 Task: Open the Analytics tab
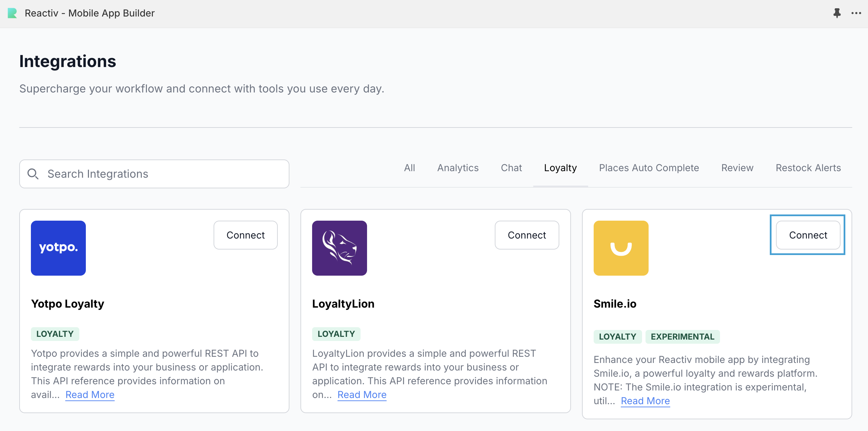click(458, 168)
